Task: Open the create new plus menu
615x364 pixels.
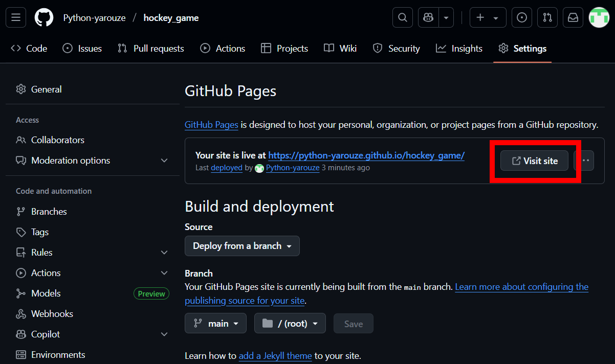Action: (488, 18)
